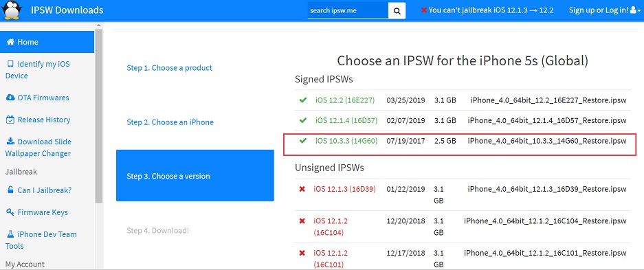Open Identify my iOS Device page
Screen dimensions: 644x270
[x=38, y=70]
